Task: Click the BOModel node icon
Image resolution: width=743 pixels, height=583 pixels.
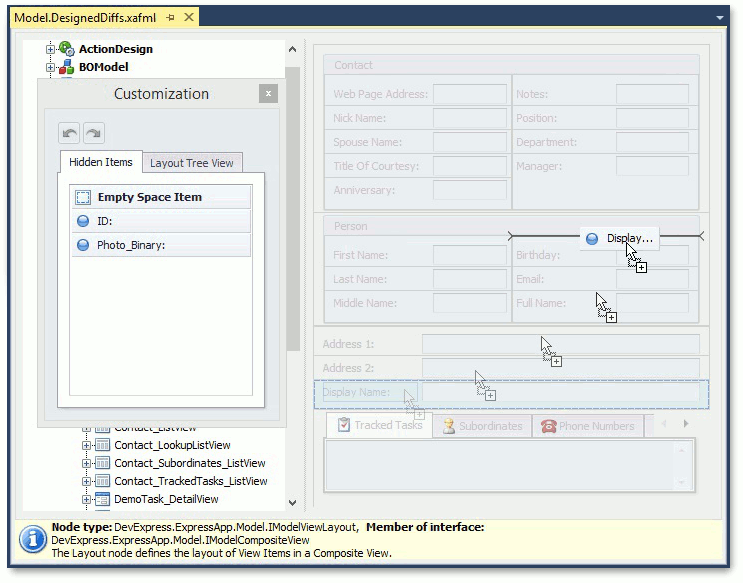Action: (x=67, y=67)
